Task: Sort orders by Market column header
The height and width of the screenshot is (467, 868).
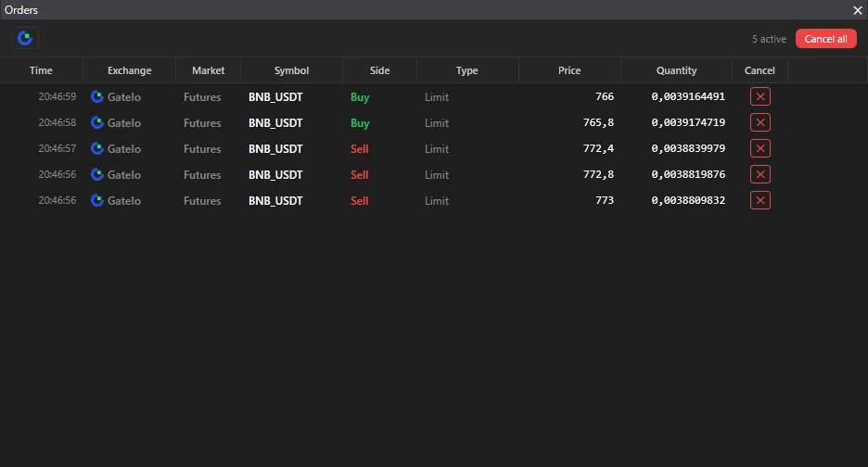Action: 208,70
